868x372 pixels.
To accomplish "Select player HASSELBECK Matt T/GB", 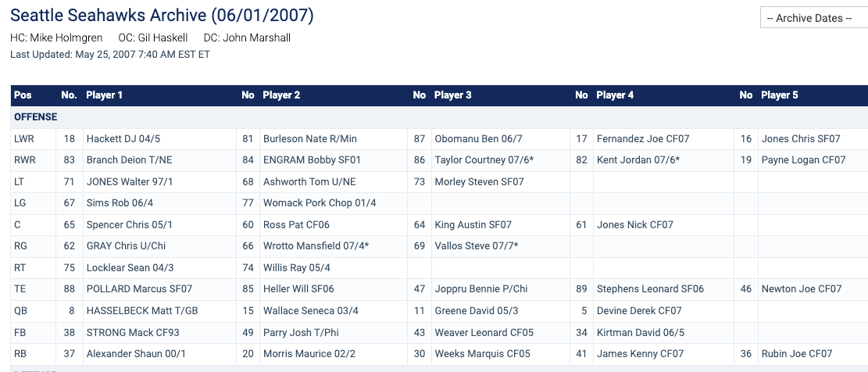I will point(141,311).
